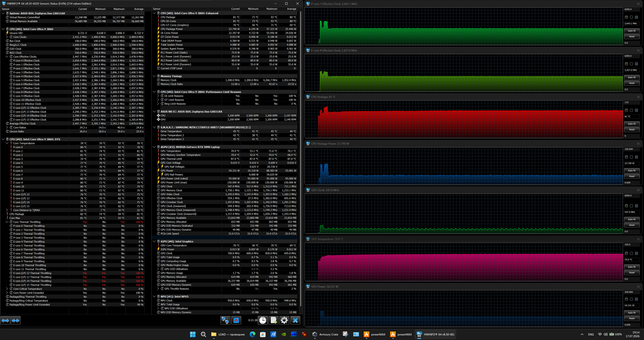The width and height of the screenshot is (644, 340).
Task: Click the thermometer icon beside Drive Temperature 2
Action: [158, 135]
